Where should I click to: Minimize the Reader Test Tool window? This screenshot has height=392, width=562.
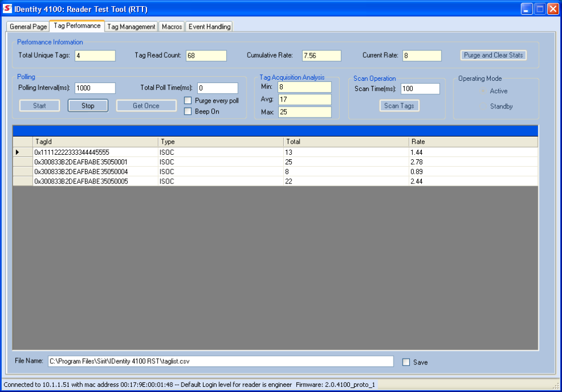coord(526,9)
